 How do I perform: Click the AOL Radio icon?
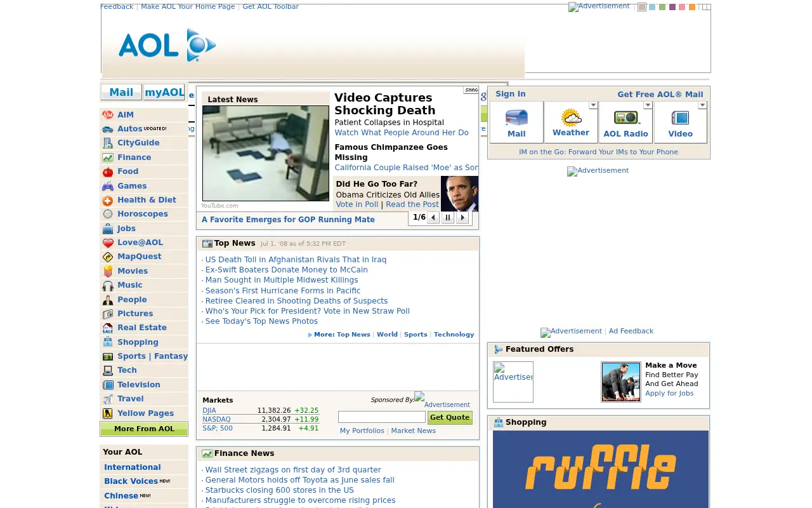(x=625, y=117)
